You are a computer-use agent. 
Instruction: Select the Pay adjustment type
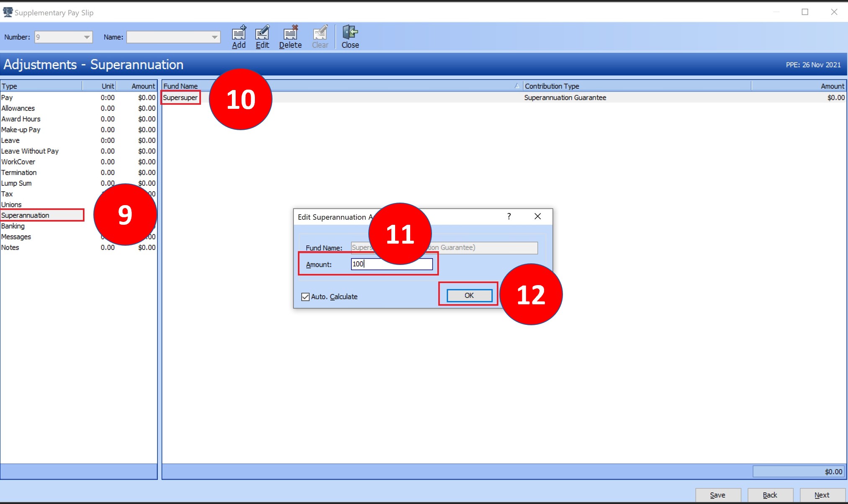pos(79,98)
